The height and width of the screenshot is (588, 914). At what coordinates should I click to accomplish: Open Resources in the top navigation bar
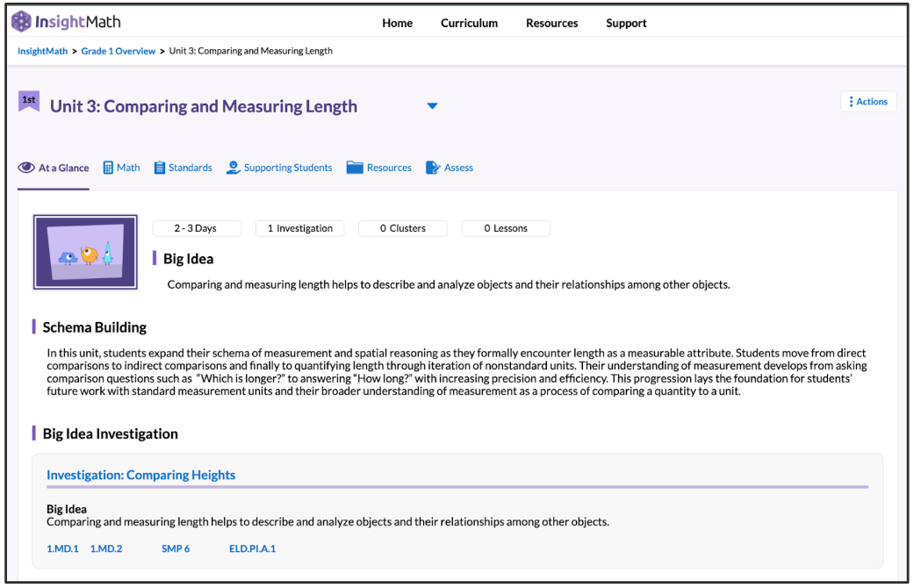pos(551,24)
